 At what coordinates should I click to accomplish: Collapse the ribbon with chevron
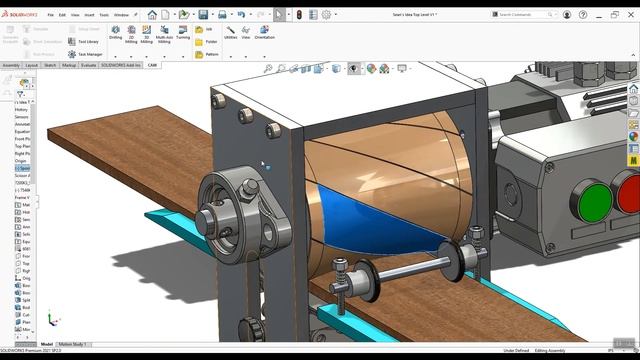point(633,55)
